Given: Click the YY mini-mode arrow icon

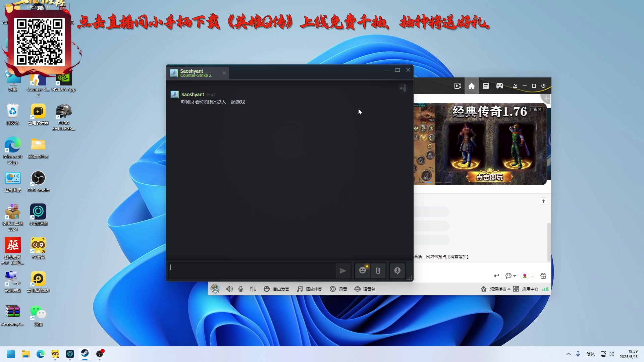Looking at the screenshot, I should [515, 86].
